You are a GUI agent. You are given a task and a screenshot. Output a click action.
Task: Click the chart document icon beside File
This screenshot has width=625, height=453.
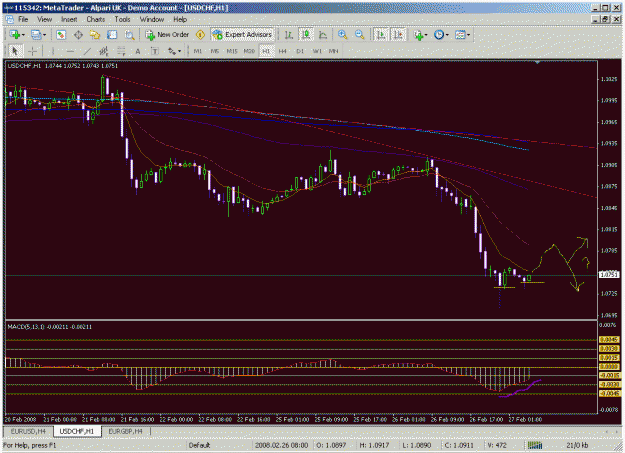click(10, 20)
